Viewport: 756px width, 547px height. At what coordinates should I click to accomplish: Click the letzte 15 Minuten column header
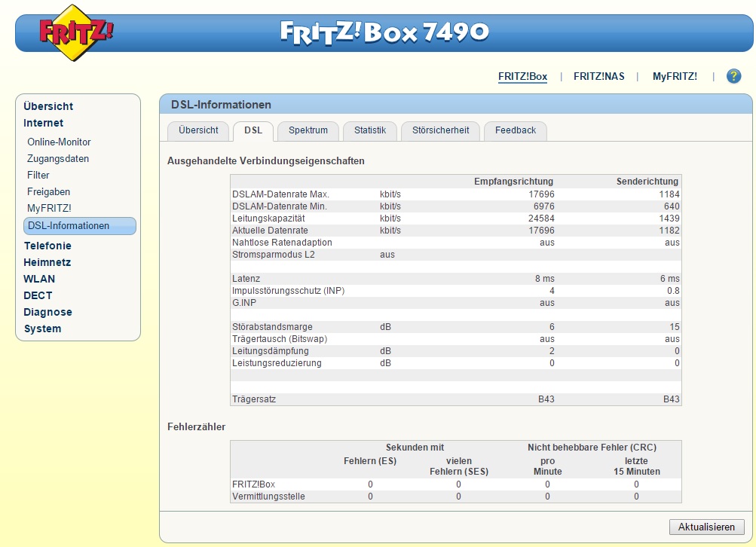click(636, 466)
